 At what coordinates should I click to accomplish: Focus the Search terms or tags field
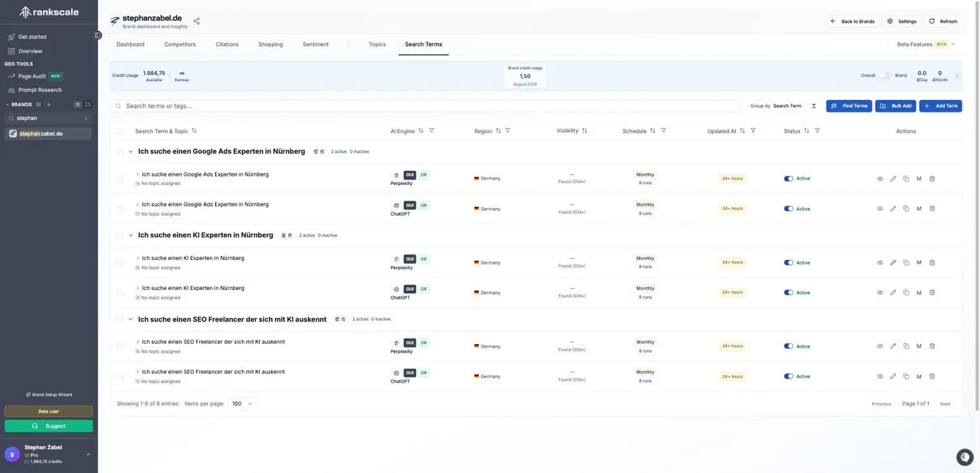point(425,106)
